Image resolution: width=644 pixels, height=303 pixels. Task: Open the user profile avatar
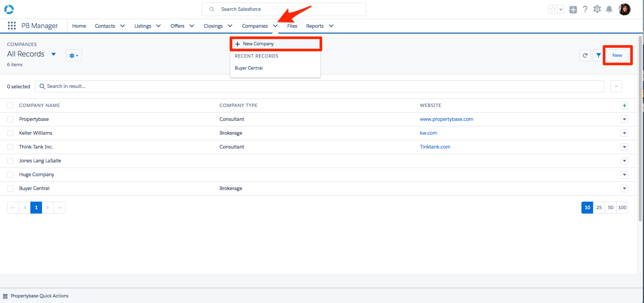[625, 9]
